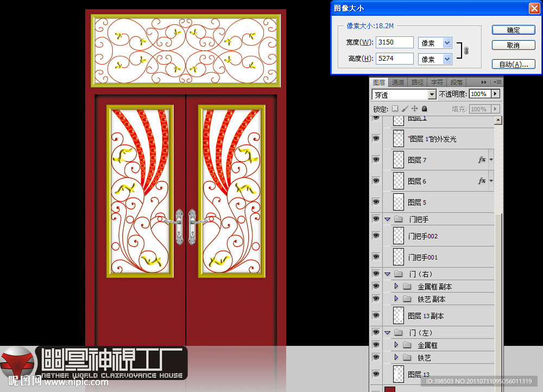The height and width of the screenshot is (392, 543).
Task: Hide the "图层 1"的外发光 layer
Action: [376, 138]
